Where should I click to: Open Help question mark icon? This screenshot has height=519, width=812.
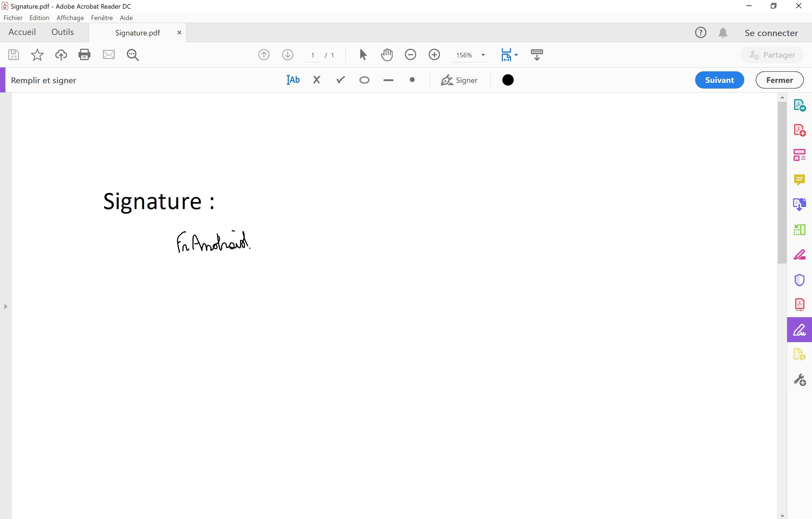pos(701,33)
